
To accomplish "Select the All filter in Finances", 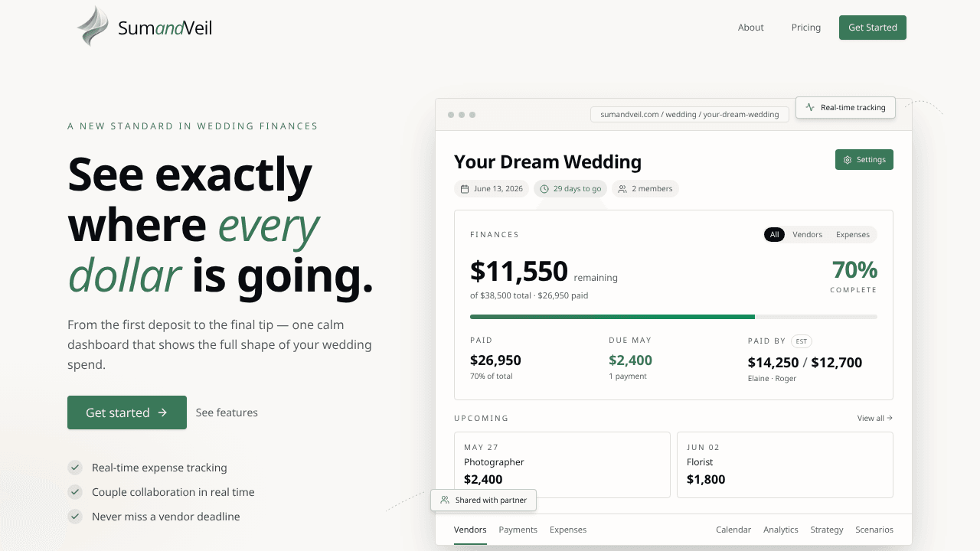I will click(x=774, y=235).
